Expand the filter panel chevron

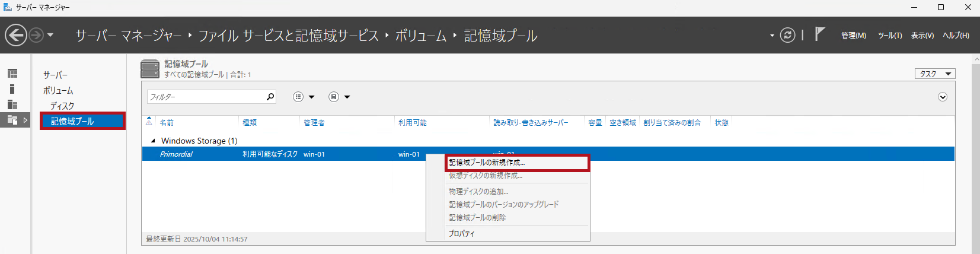(x=943, y=97)
